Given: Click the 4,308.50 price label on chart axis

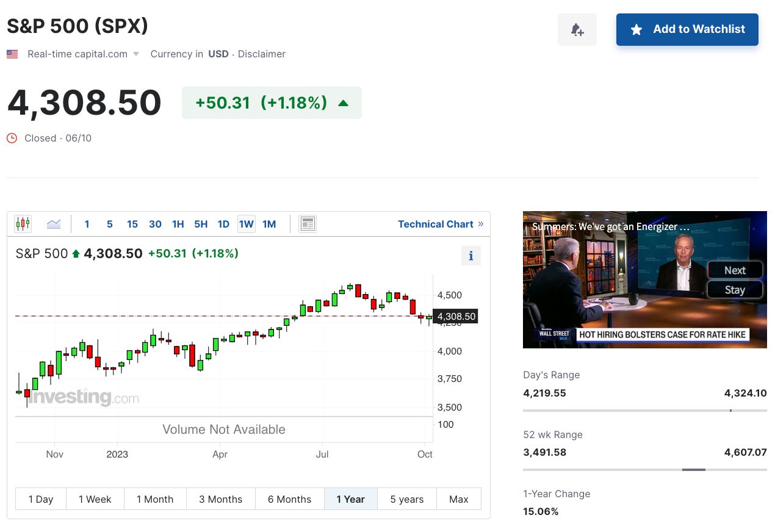Looking at the screenshot, I should point(455,316).
